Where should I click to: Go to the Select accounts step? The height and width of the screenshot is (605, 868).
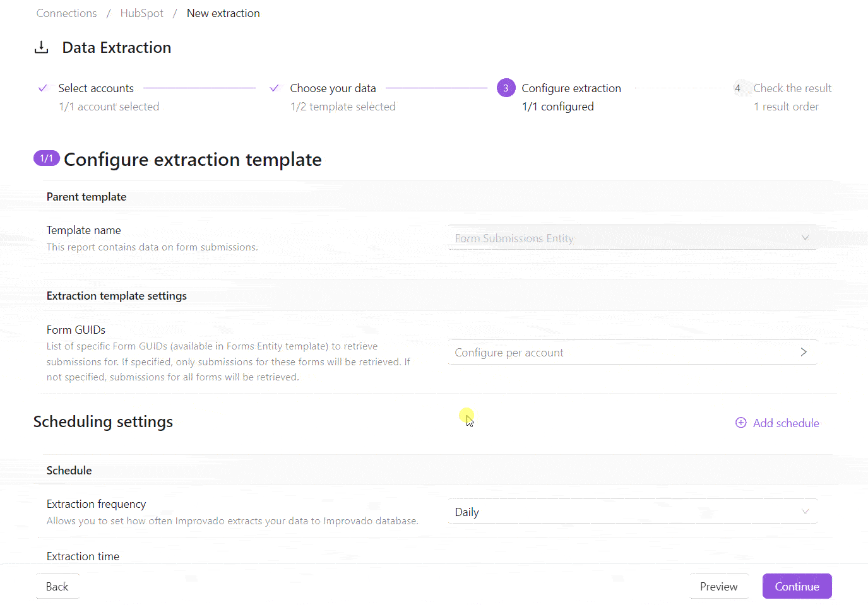96,88
